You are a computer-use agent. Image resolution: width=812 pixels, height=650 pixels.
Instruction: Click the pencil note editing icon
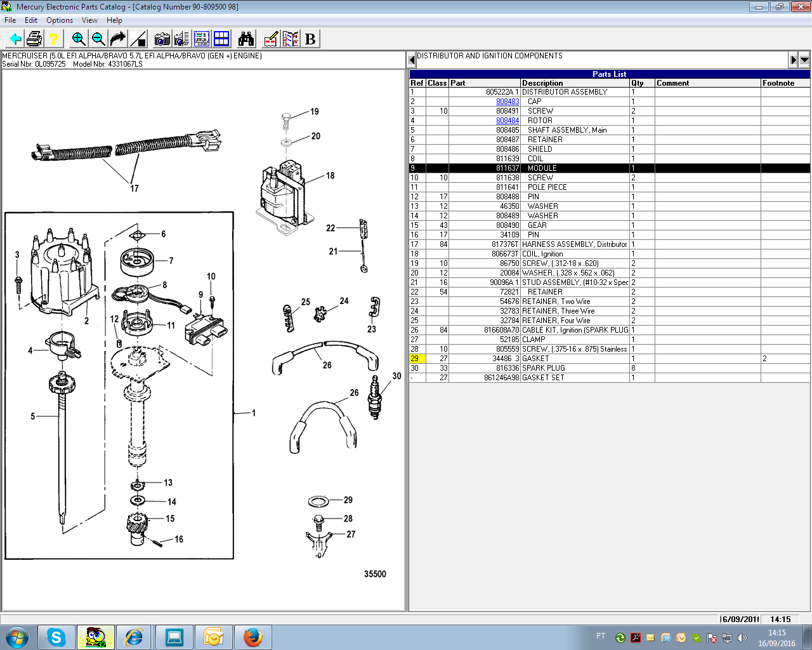(x=271, y=39)
